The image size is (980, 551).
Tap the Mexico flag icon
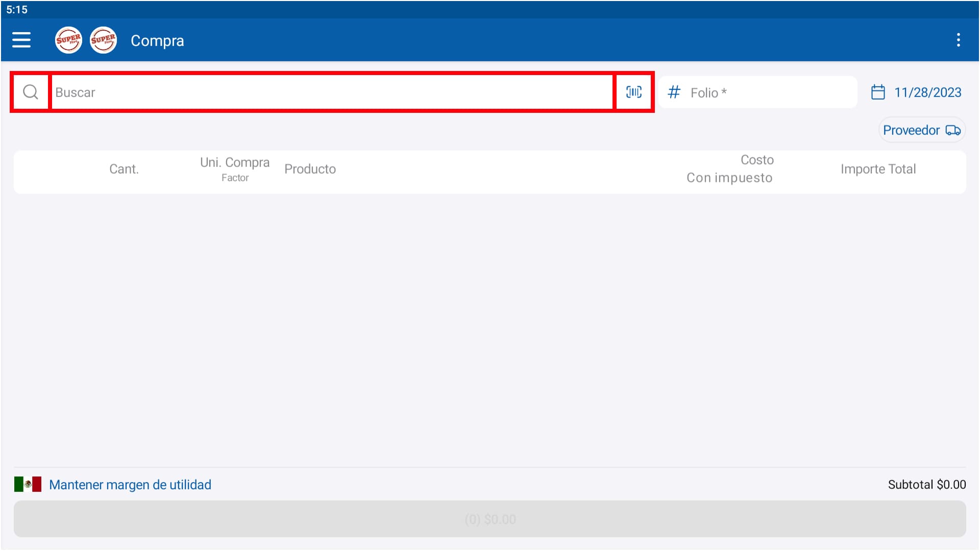coord(28,484)
